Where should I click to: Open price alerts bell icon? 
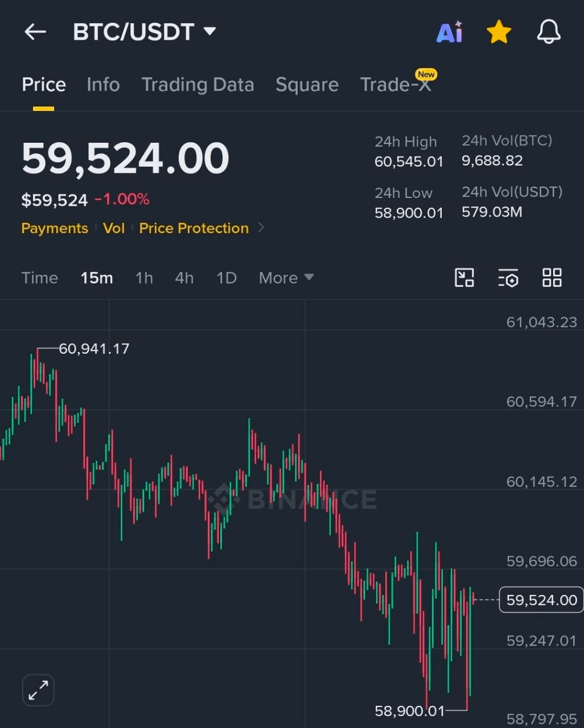tap(549, 32)
